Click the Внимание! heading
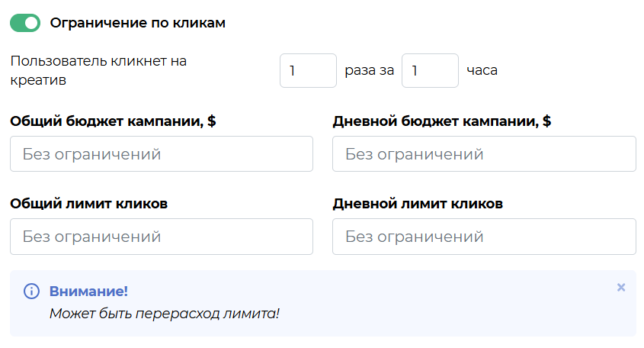This screenshot has width=644, height=348. (88, 292)
